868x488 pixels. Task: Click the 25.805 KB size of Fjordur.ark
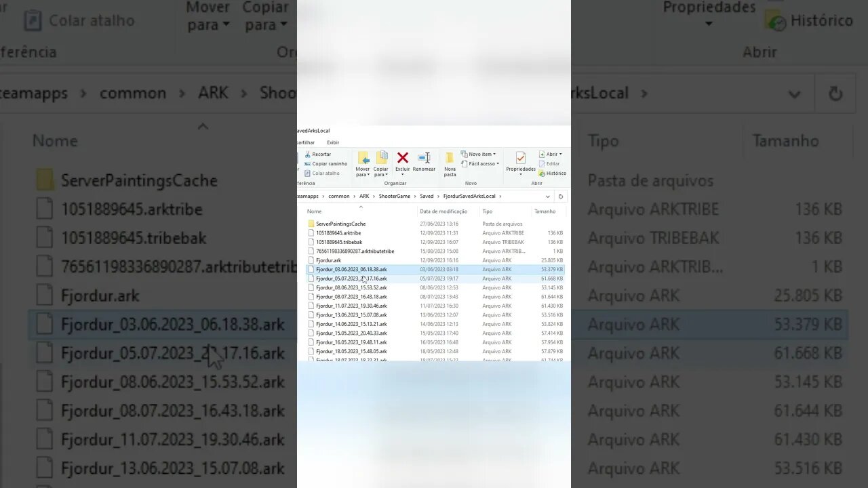(x=551, y=260)
